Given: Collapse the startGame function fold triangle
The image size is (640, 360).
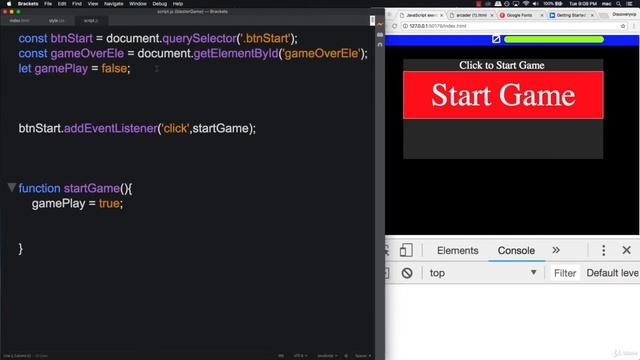Looking at the screenshot, I should [11, 187].
